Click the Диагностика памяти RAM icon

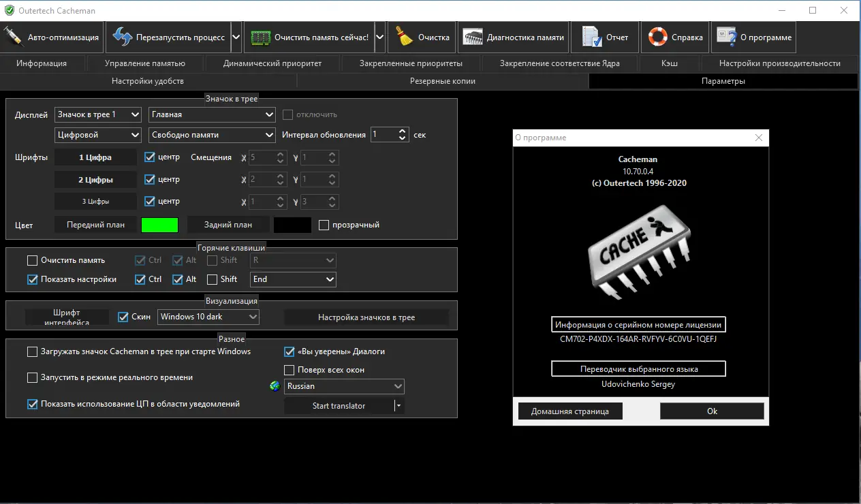coord(472,37)
